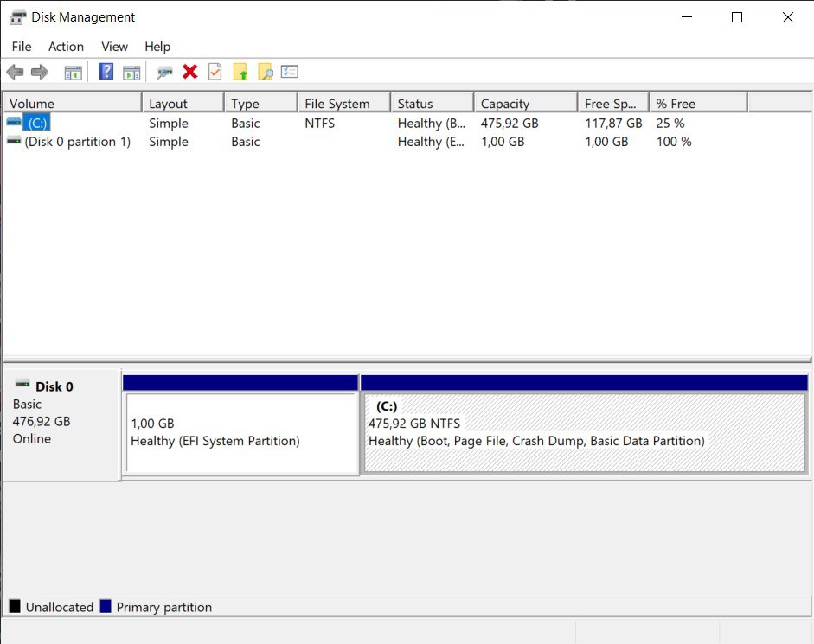Click the checklist settings toolbar icon

point(289,71)
